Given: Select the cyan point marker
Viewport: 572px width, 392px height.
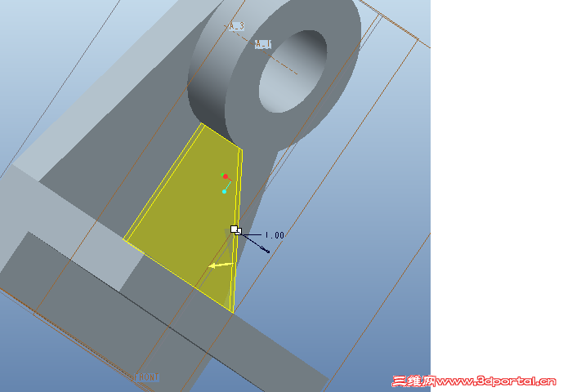Looking at the screenshot, I should [x=225, y=191].
